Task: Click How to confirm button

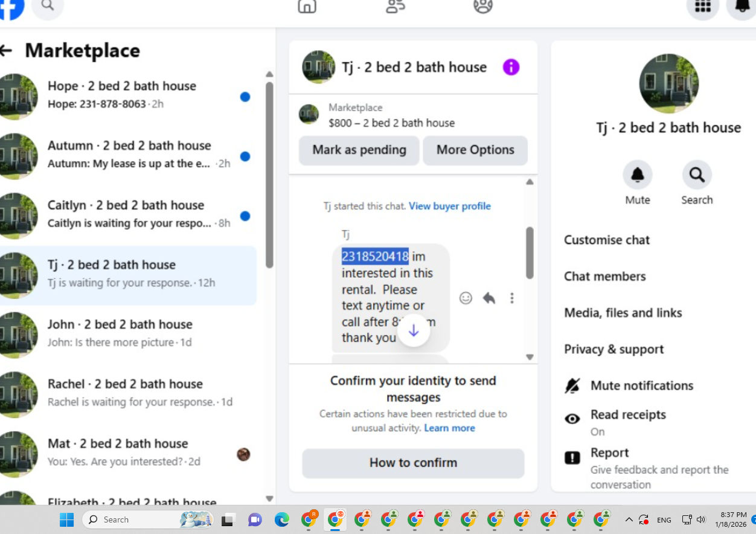Action: tap(414, 463)
